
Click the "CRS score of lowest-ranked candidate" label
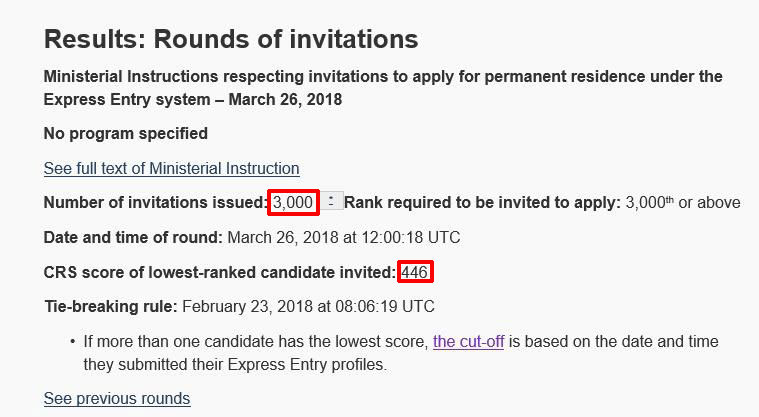(x=220, y=272)
